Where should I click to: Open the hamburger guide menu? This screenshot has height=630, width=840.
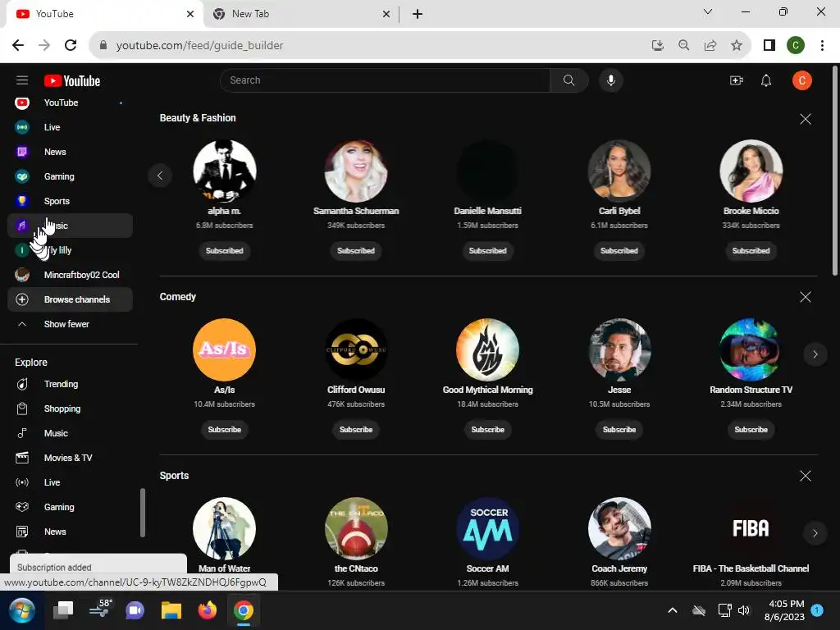tap(22, 80)
